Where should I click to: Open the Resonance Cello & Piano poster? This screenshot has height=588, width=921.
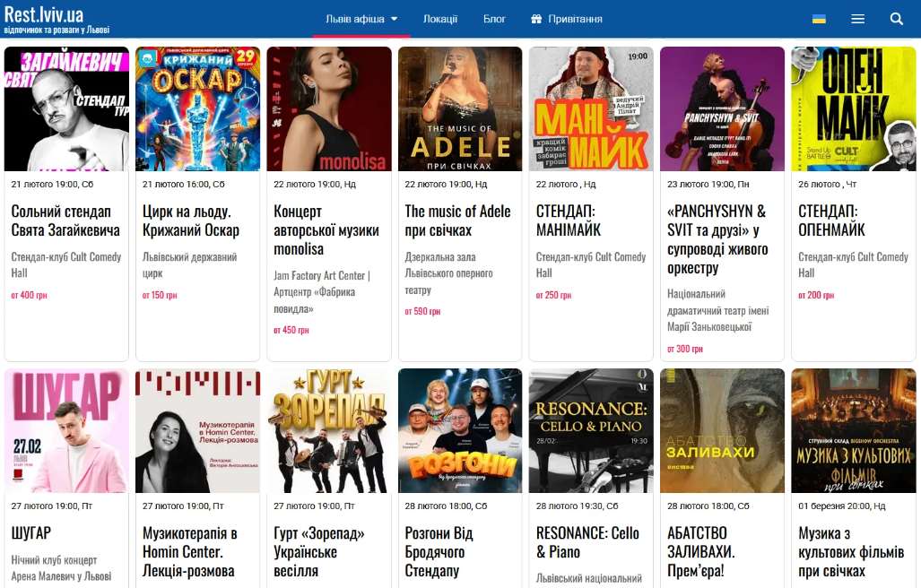pos(591,431)
